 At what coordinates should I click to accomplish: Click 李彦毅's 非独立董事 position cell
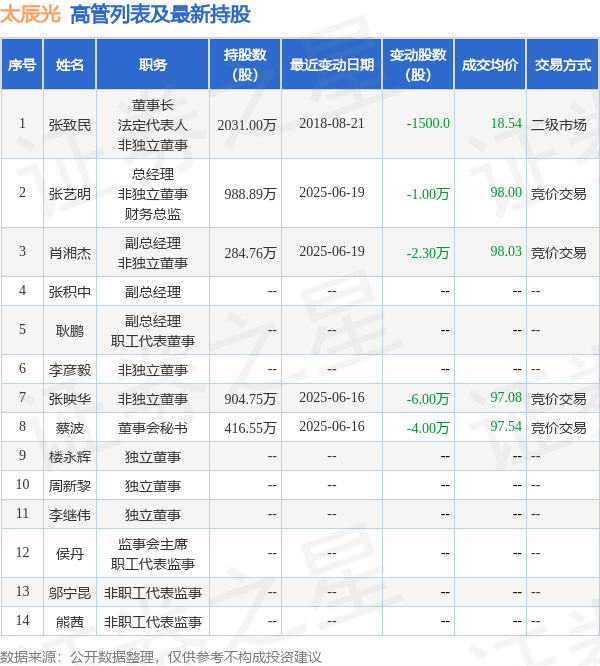click(x=153, y=370)
